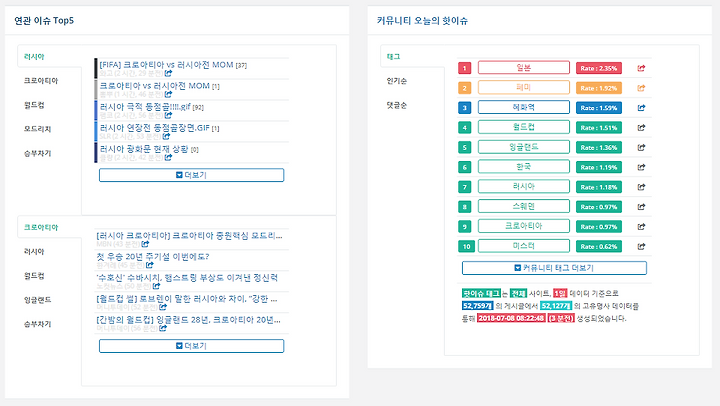Open external link icon beside 머니투데이 (52 분전)
Screen dimensions: 720x406
(163, 307)
